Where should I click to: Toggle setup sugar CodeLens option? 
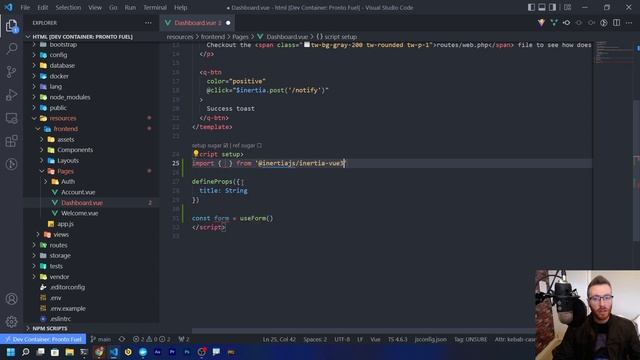click(x=210, y=145)
